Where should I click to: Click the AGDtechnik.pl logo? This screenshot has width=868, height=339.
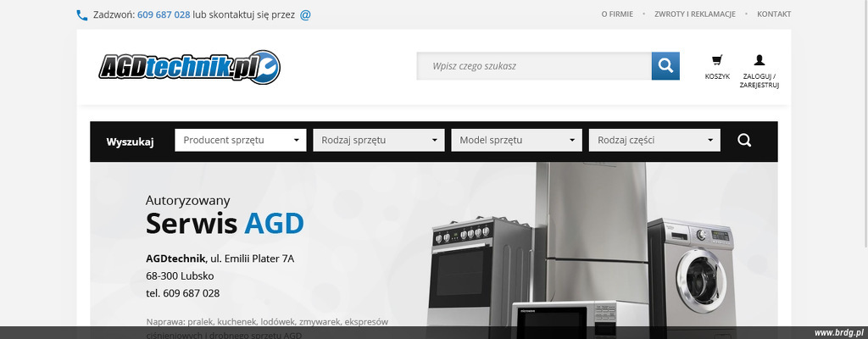pos(188,67)
